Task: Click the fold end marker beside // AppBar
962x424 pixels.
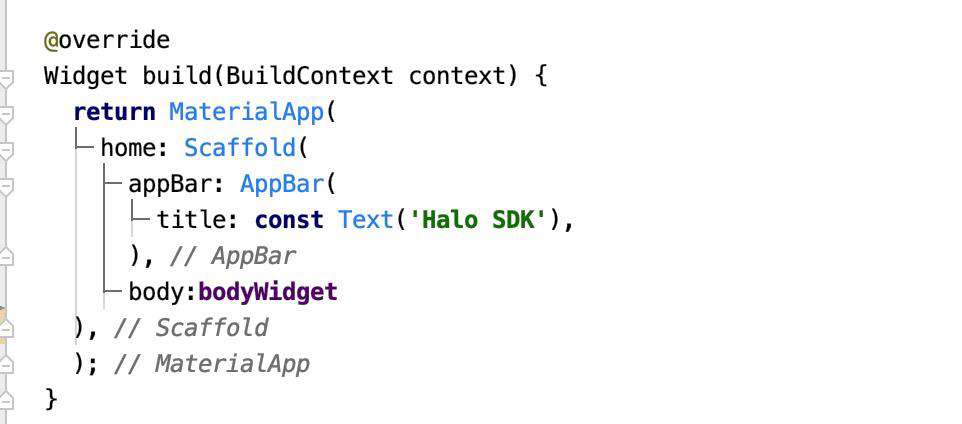Action: (6, 256)
